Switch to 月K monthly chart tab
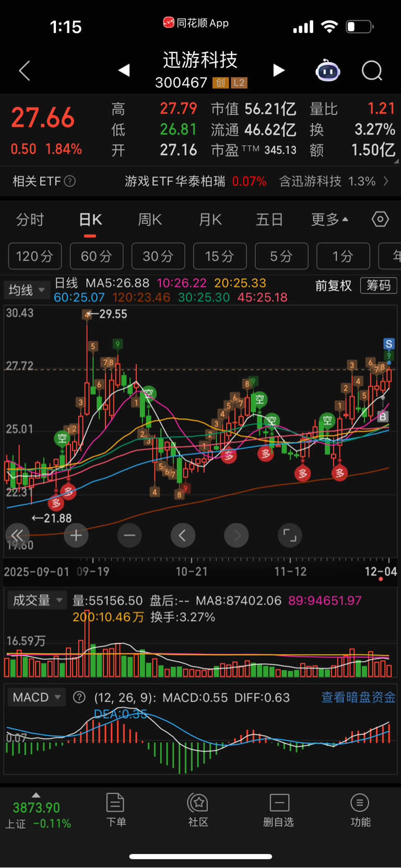The width and height of the screenshot is (401, 868). click(210, 220)
